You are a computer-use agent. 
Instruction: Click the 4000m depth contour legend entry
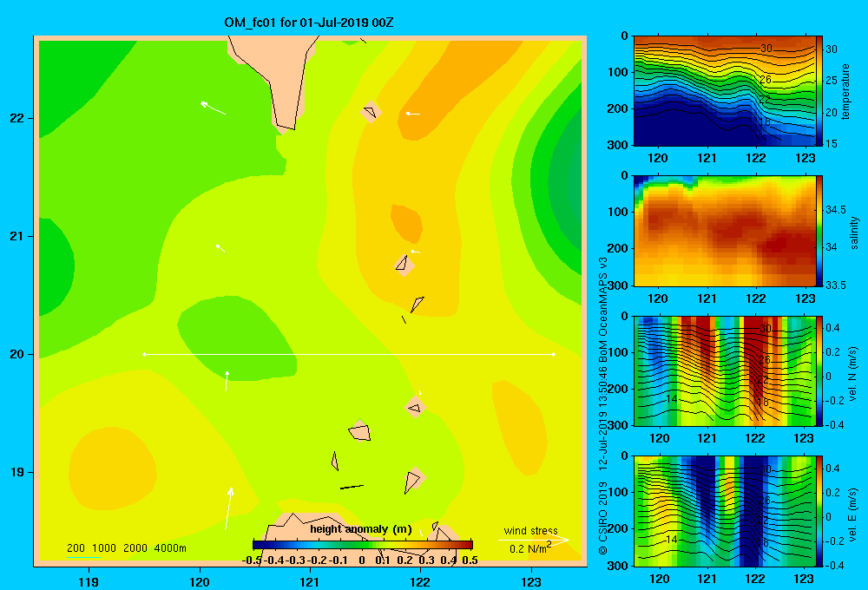coord(170,548)
